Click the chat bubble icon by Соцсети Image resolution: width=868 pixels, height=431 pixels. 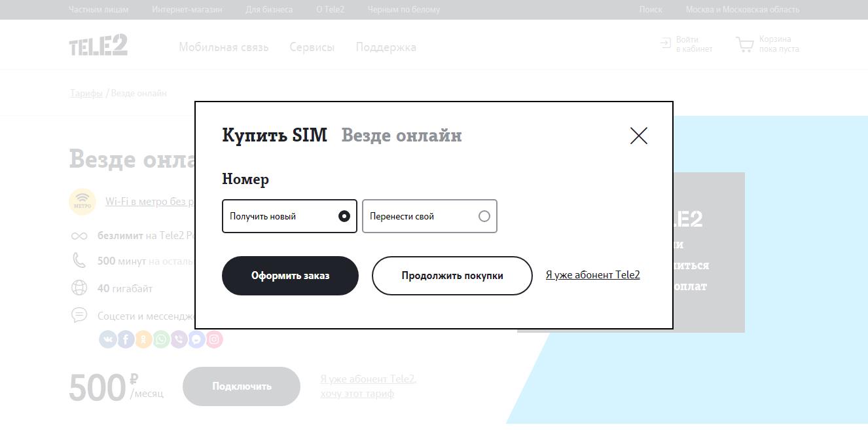pyautogui.click(x=79, y=315)
